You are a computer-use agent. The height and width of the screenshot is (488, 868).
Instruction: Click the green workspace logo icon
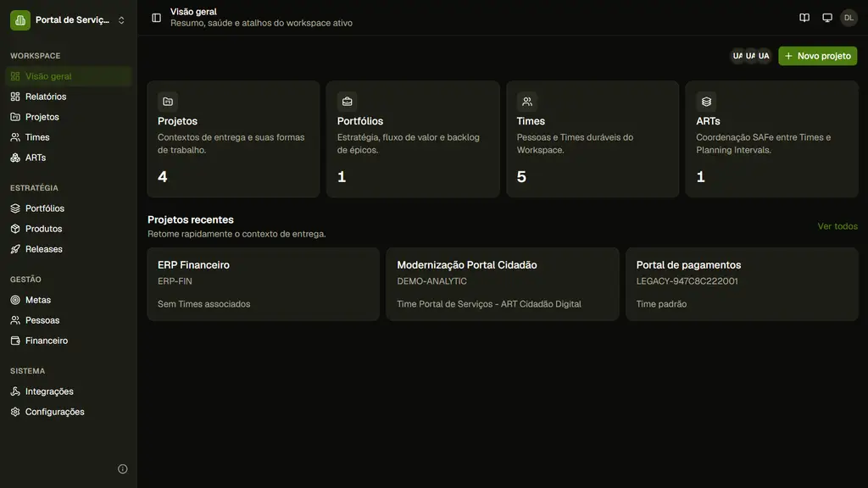(x=20, y=20)
